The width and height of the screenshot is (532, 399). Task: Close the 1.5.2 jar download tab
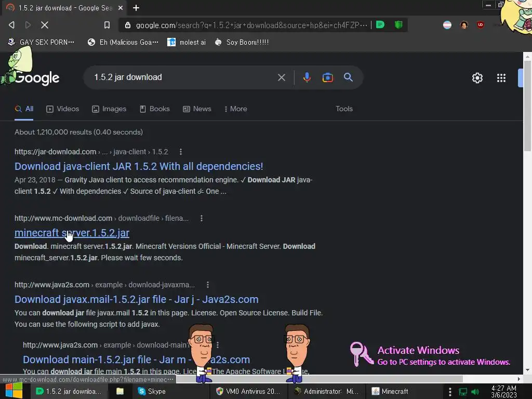(x=121, y=7)
